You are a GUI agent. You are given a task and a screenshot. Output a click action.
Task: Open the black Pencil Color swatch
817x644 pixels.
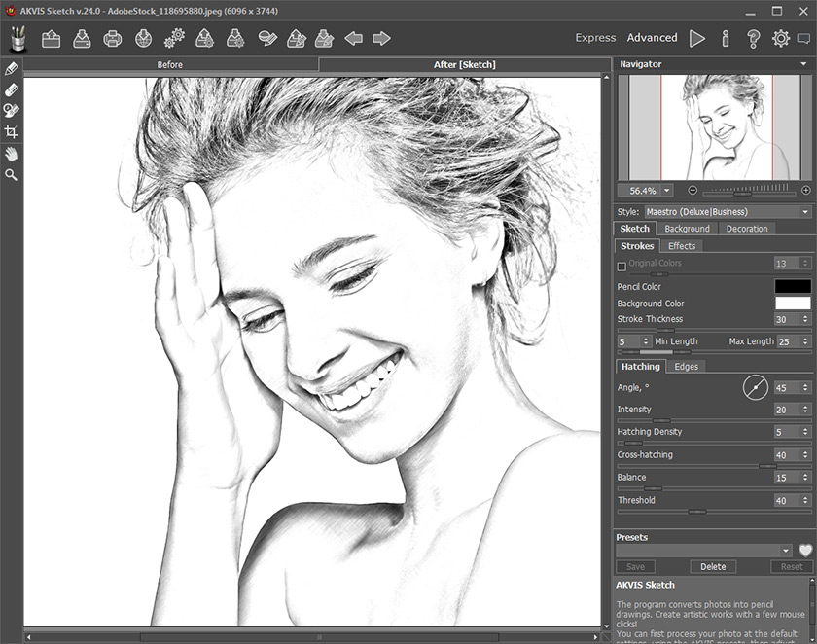tap(793, 286)
